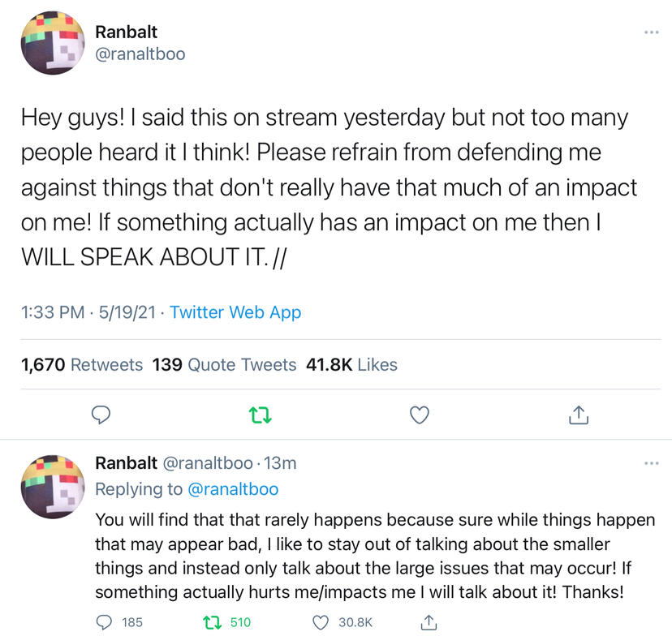Share the reply tweet via the share icon
Image resolution: width=672 pixels, height=636 pixels.
coord(429,622)
